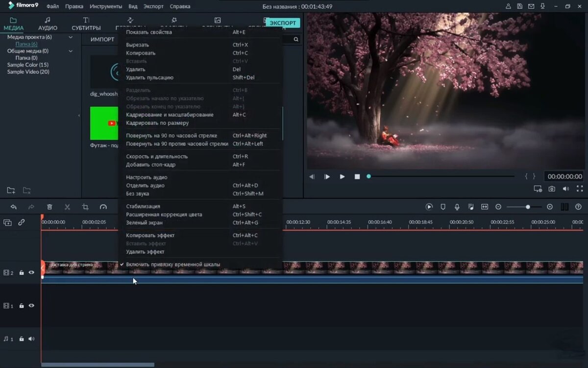Select the 'Sample Color (15)' item

28,65
